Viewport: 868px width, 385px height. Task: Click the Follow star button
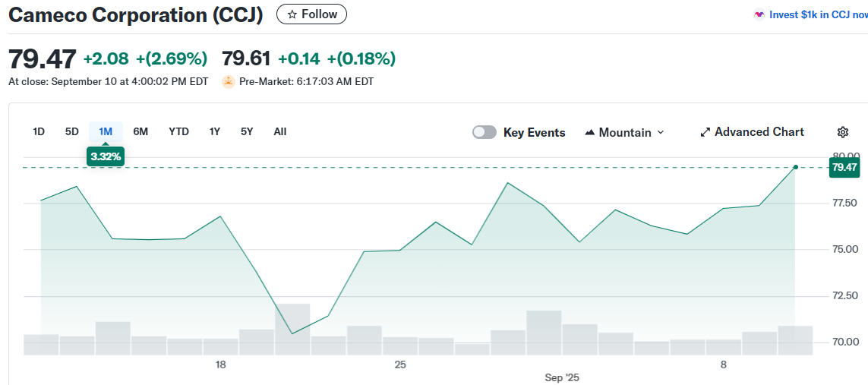[x=311, y=14]
